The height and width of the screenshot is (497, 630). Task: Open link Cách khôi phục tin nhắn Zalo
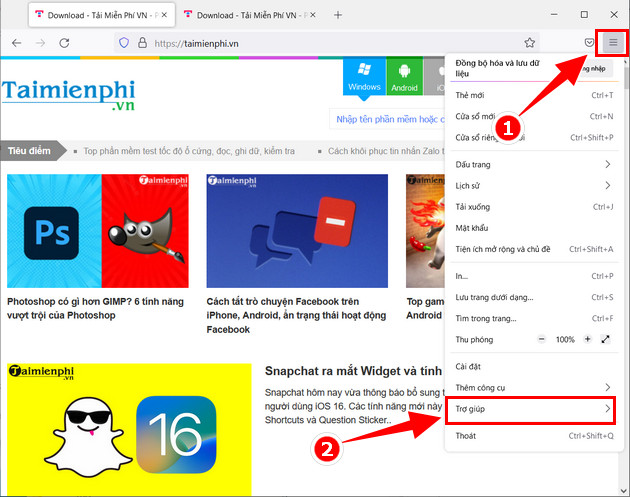pos(386,151)
